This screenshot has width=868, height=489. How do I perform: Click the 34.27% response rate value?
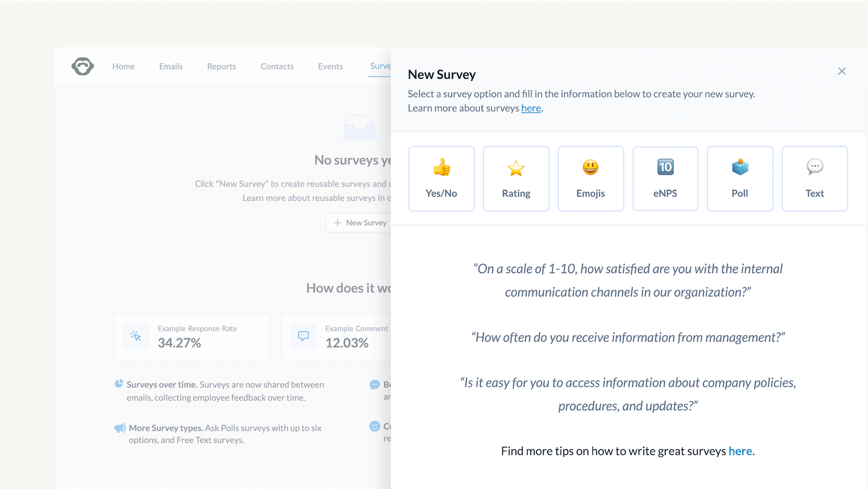click(x=179, y=343)
